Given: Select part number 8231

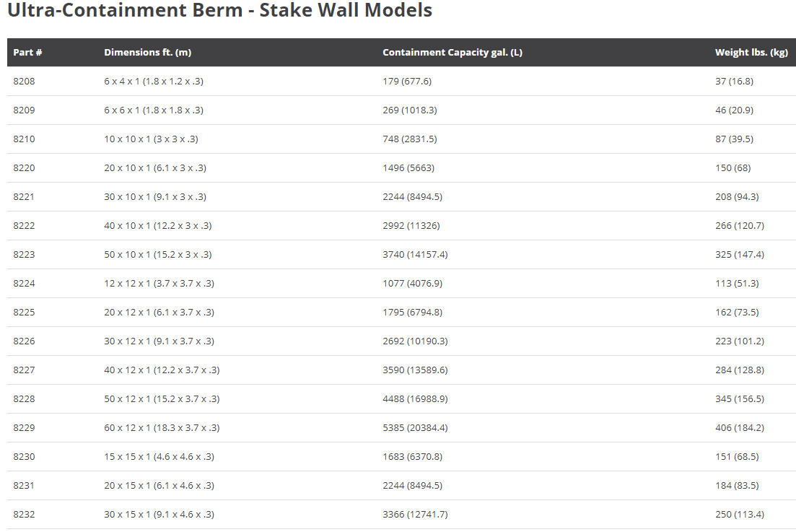Looking at the screenshot, I should [x=24, y=487].
